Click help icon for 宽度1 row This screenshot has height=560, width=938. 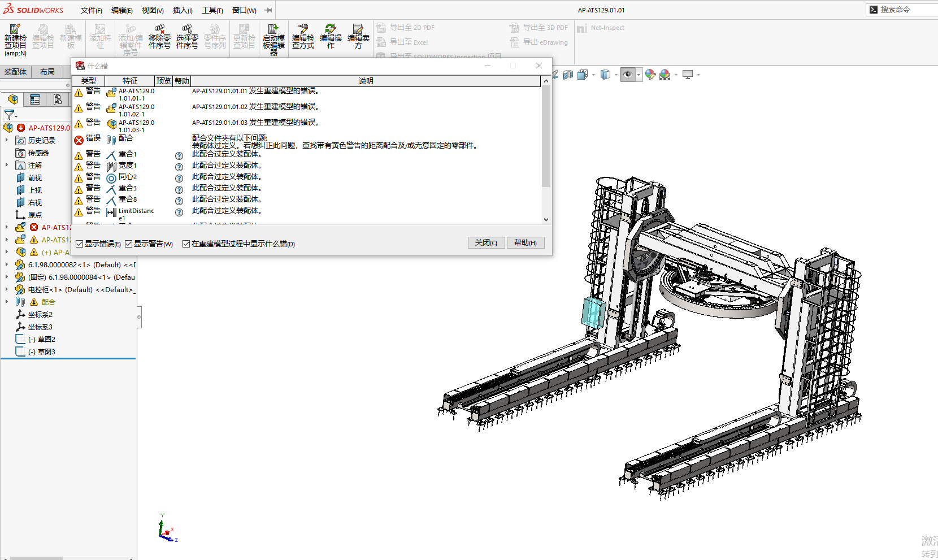179,167
